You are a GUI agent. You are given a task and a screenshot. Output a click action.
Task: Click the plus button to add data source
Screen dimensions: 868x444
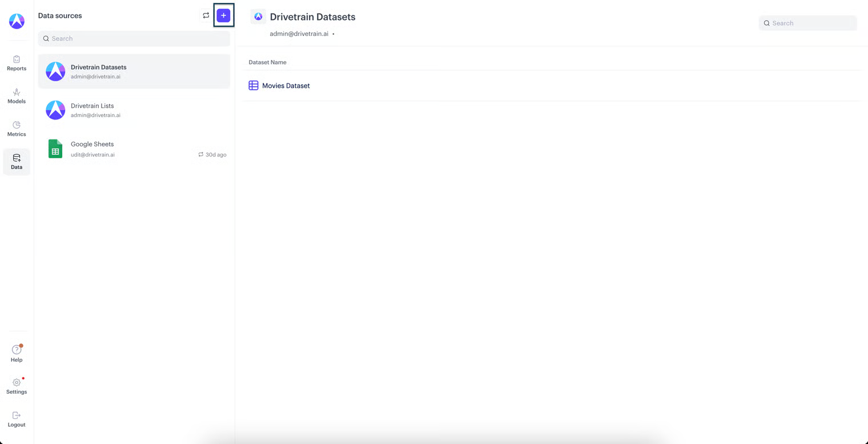tap(223, 15)
